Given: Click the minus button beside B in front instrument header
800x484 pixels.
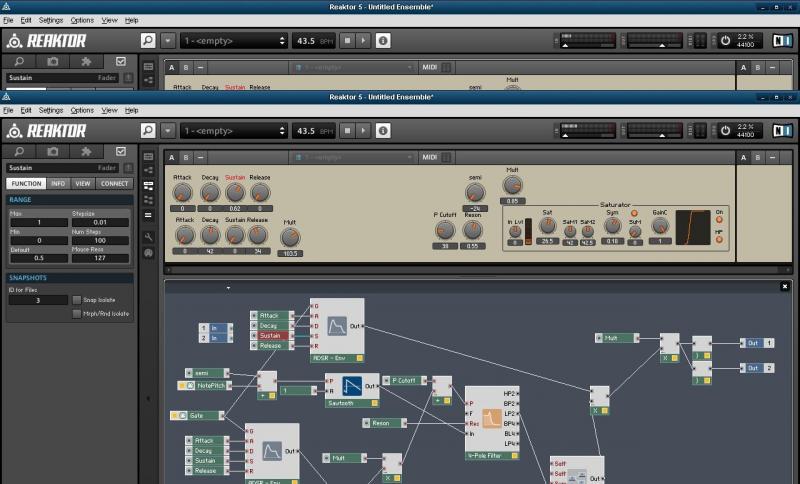Looking at the screenshot, I should [201, 158].
